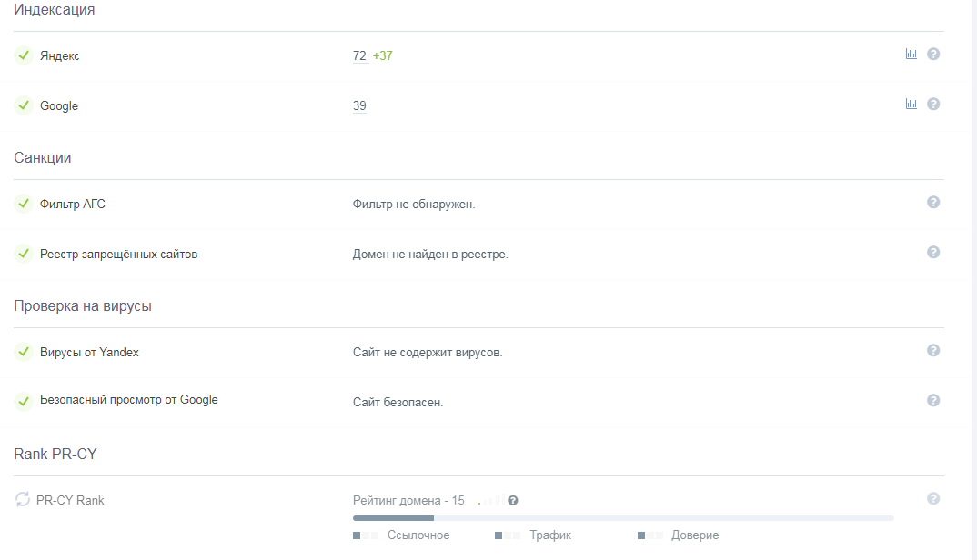Screen dimensions: 977x560
Task: Click the green checkmark beside Яндекс
Action: [24, 55]
